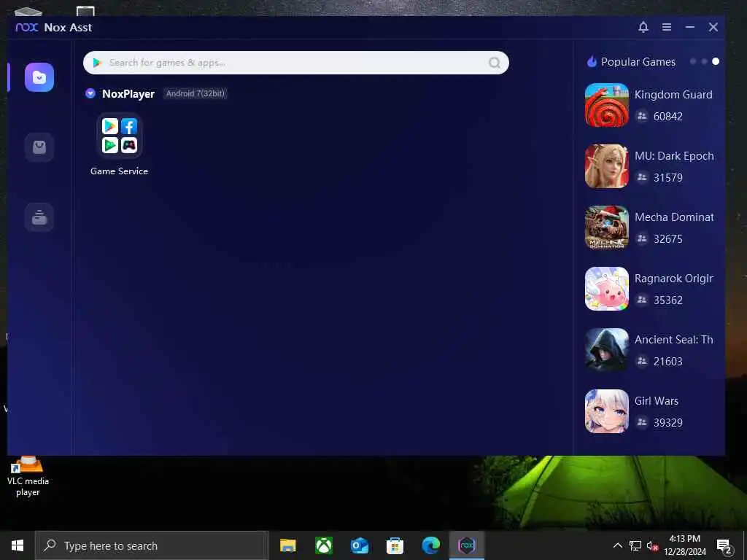The width and height of the screenshot is (747, 560).
Task: Click the Ragnarok Origir title text
Action: pyautogui.click(x=673, y=279)
